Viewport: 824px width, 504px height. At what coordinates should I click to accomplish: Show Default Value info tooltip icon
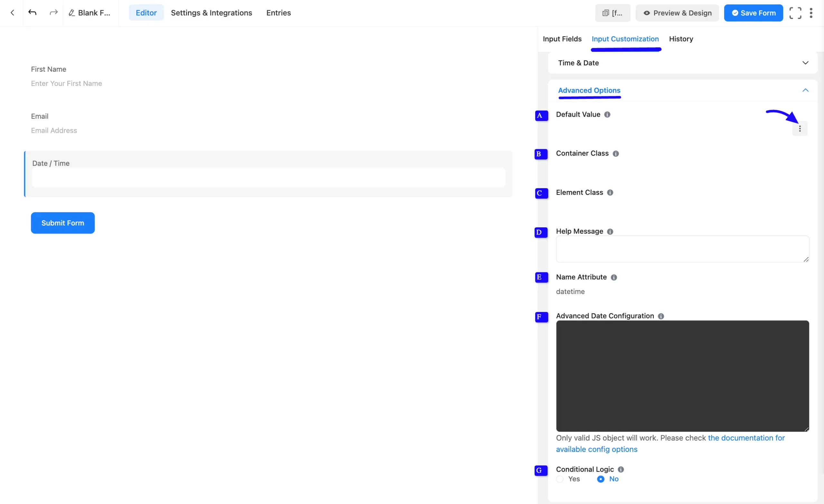pos(607,115)
